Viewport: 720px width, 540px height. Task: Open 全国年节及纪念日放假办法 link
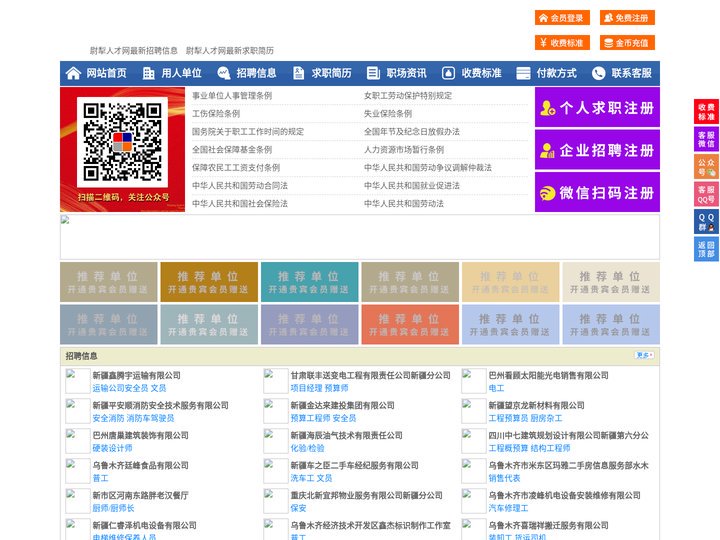[411, 131]
